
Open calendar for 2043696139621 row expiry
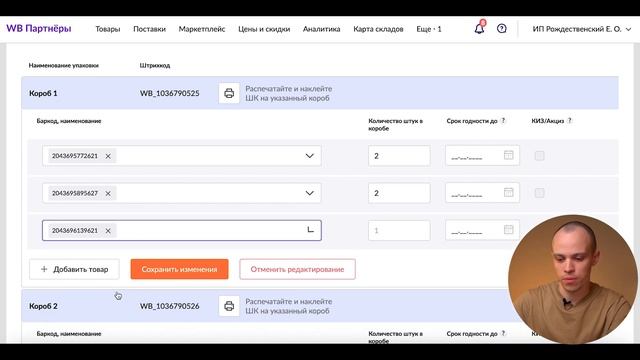tap(509, 229)
